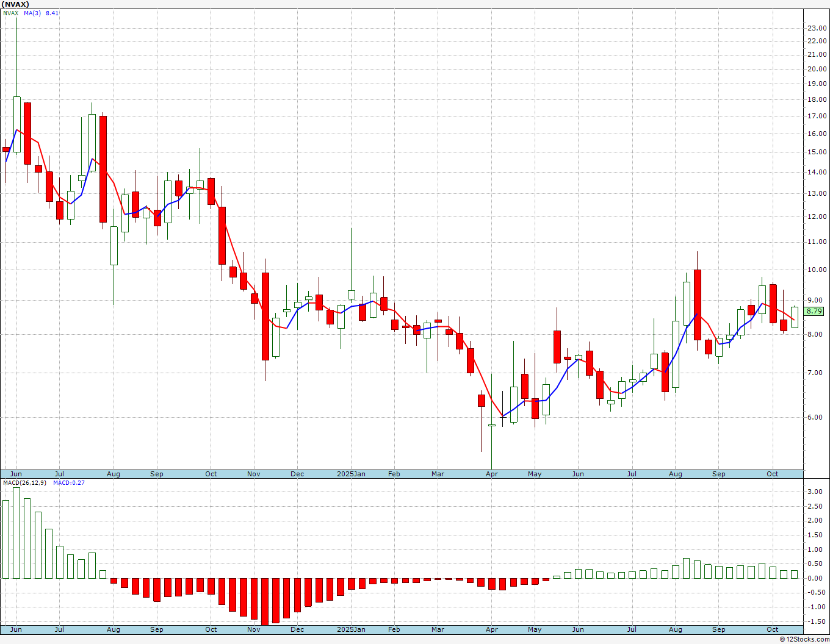Click "May" on the MACD panel time axis

tap(535, 629)
